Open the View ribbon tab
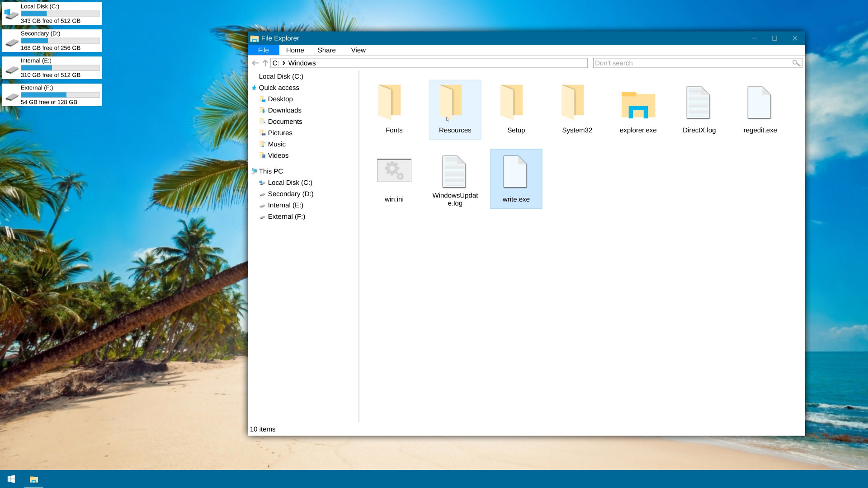868x488 pixels. 358,50
